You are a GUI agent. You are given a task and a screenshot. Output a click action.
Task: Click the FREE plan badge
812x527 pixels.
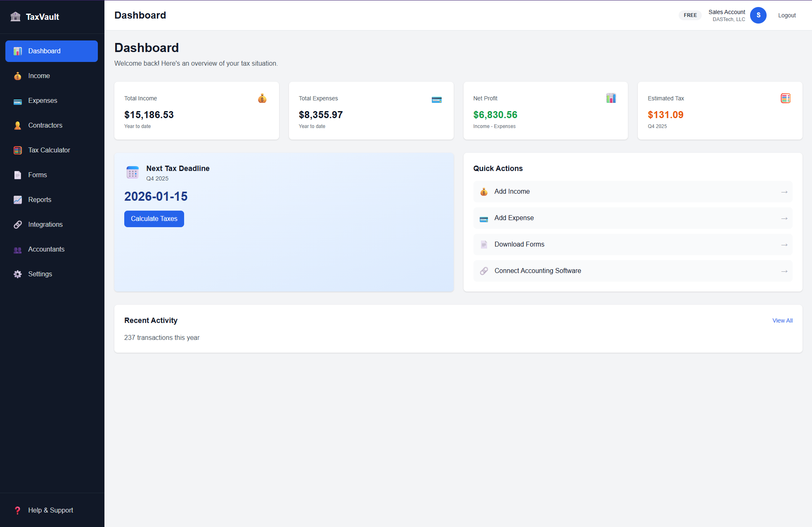690,15
